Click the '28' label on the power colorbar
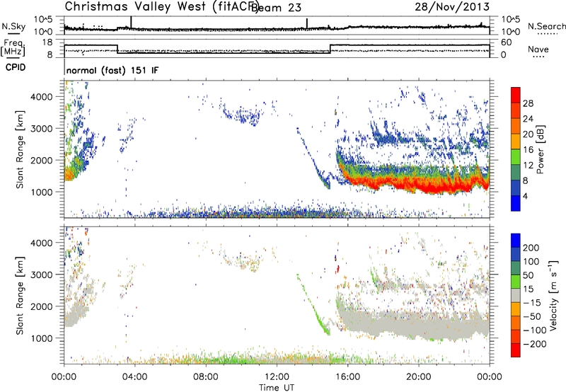This screenshot has width=566, height=392. click(x=528, y=103)
